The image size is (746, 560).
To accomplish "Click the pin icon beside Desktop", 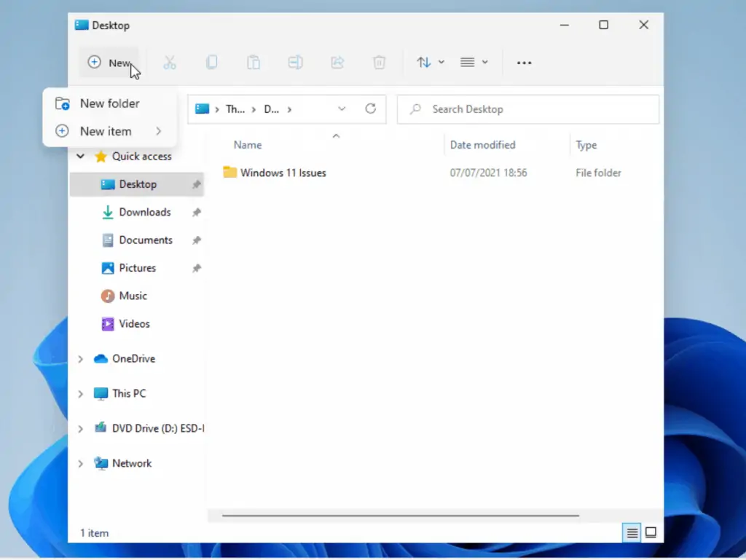I will pyautogui.click(x=197, y=184).
